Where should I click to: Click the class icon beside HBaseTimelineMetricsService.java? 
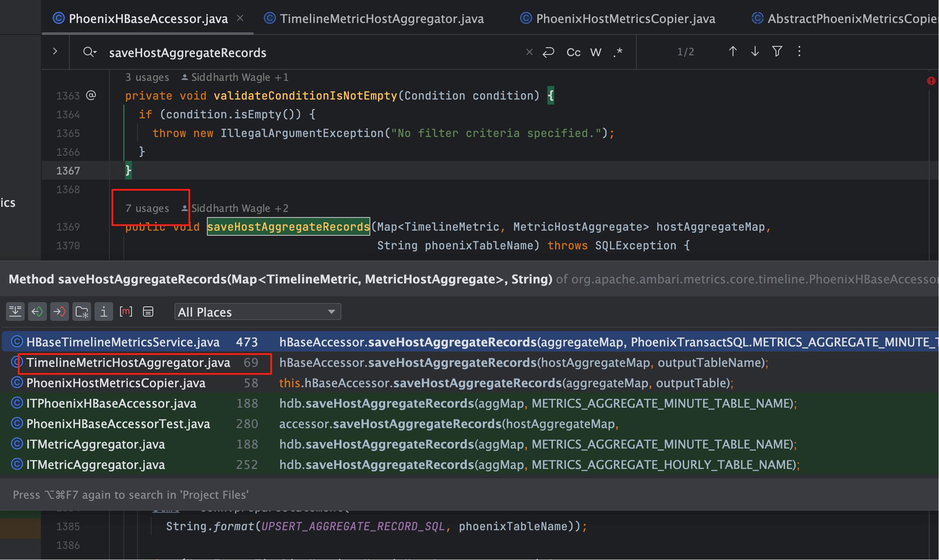[17, 342]
